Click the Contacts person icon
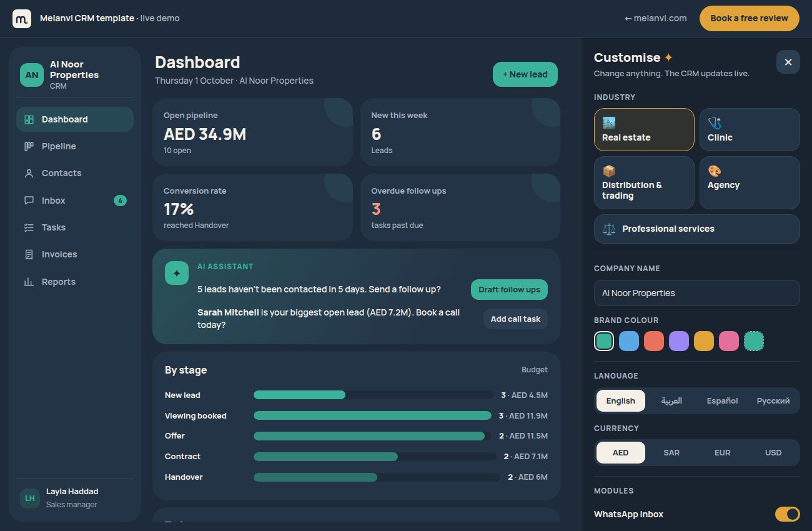The width and height of the screenshot is (812, 531). click(29, 173)
